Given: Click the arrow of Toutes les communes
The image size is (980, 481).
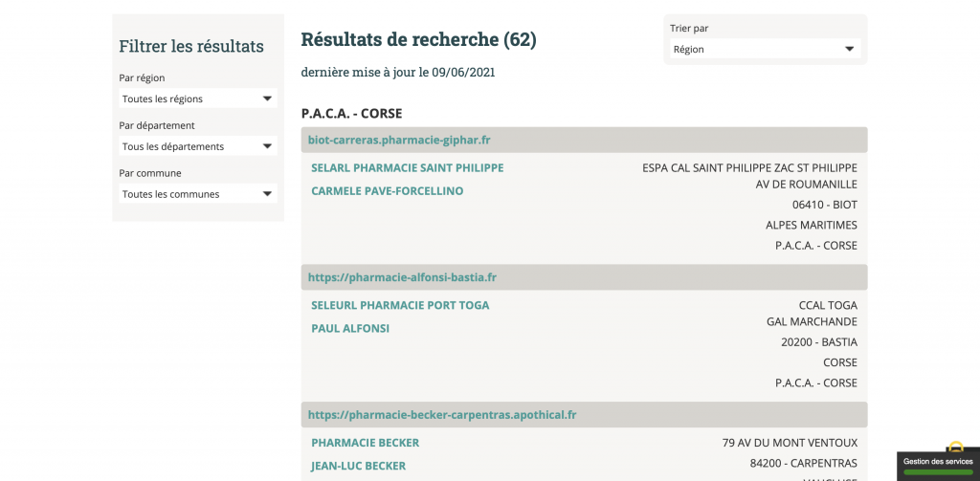Looking at the screenshot, I should 267,194.
